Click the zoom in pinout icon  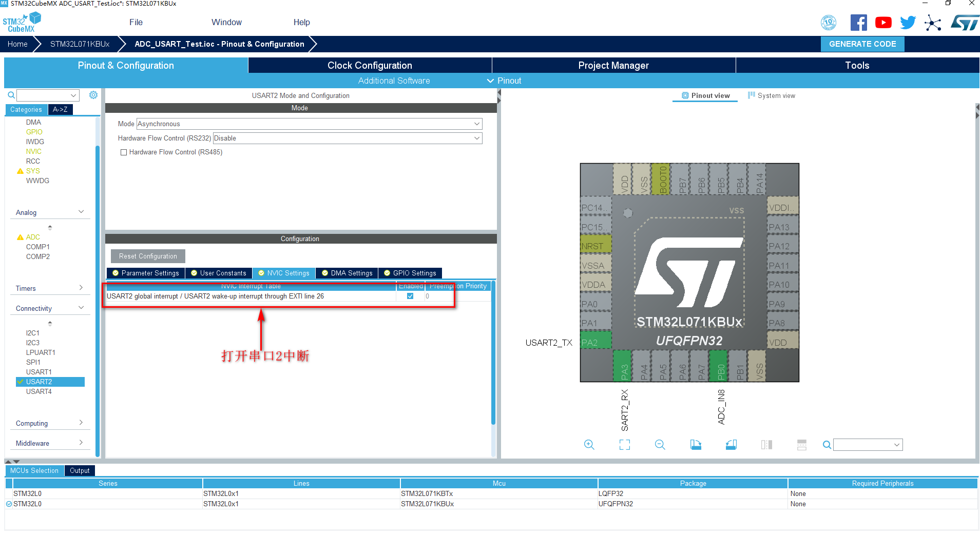pos(589,445)
